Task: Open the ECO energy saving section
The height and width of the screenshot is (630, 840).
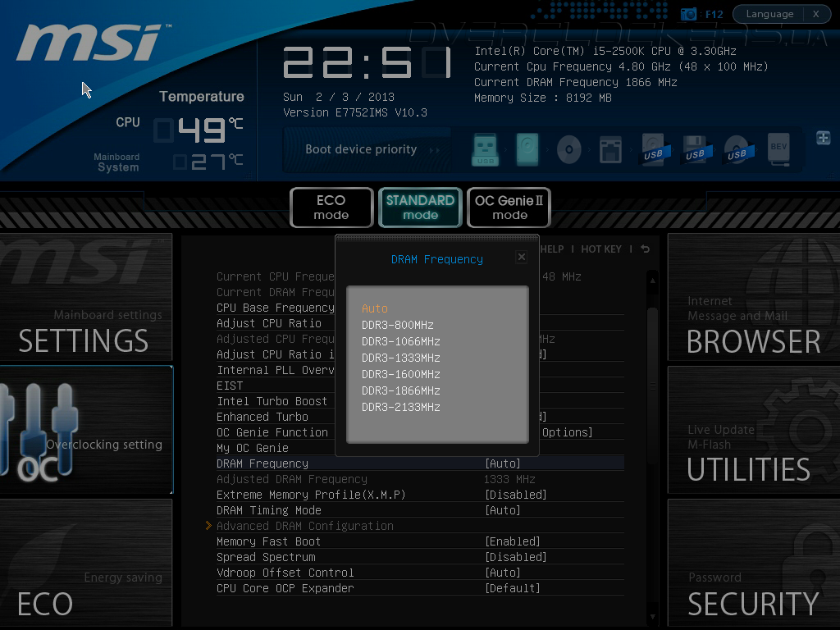Action: (85, 563)
